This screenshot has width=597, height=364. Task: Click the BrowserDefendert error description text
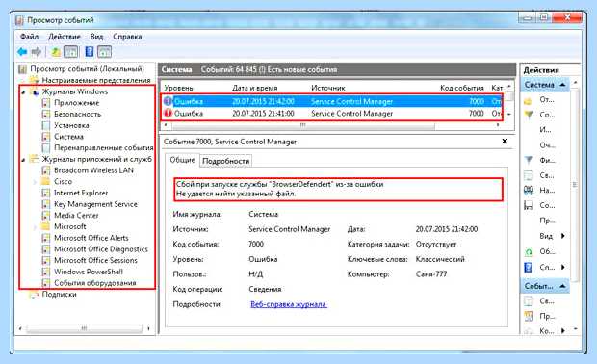[x=279, y=189]
